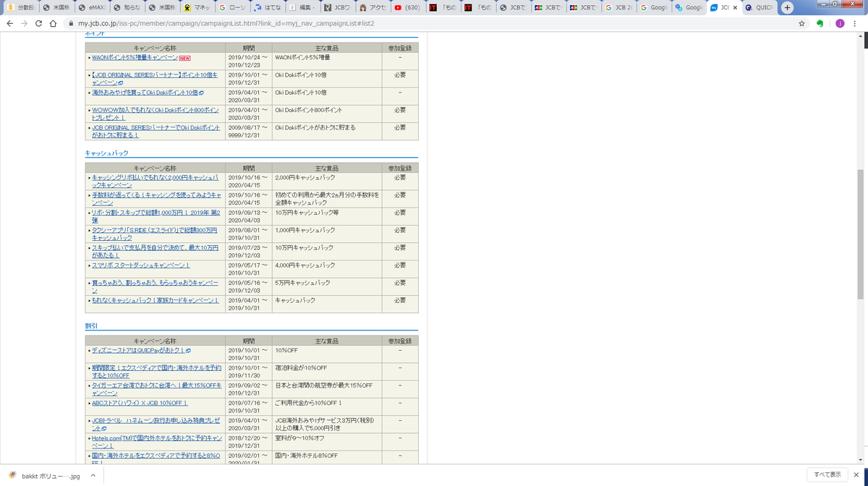
Task: Click the page vertical scrollbar thumb
Action: click(861, 234)
